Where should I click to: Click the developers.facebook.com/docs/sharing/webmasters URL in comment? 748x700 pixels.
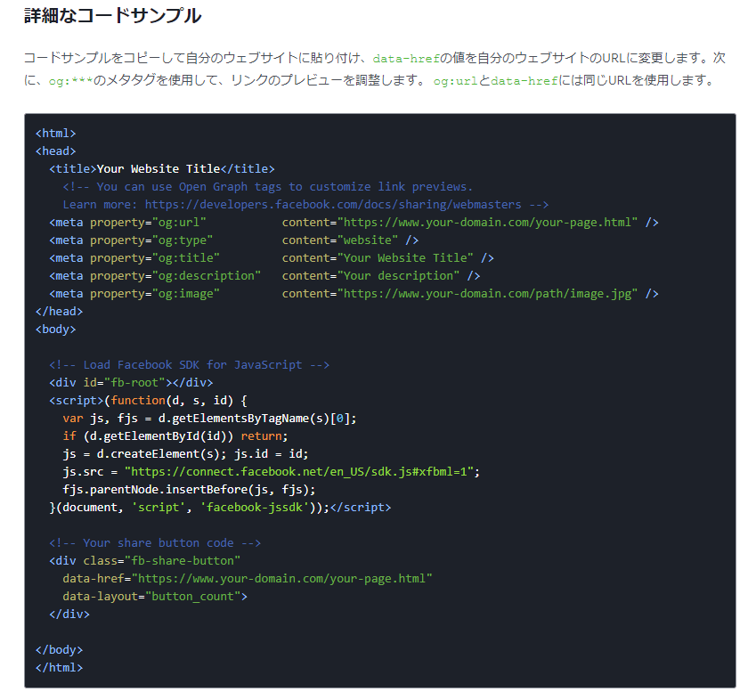click(333, 205)
